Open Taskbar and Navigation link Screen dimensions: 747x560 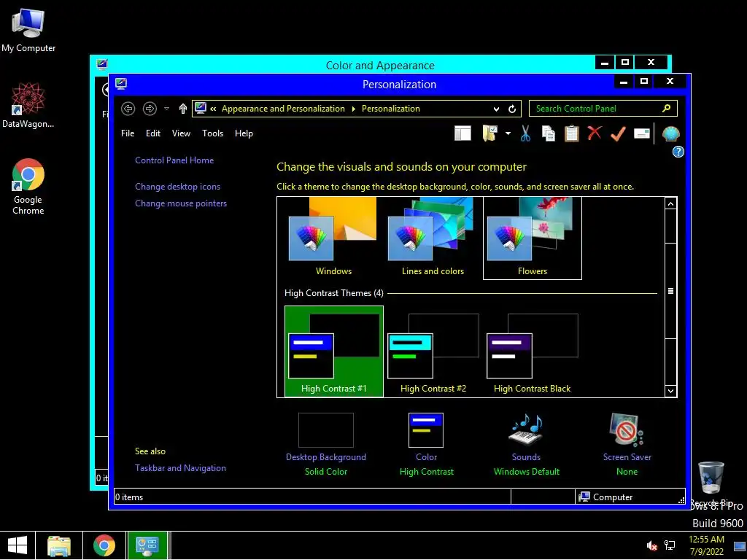[180, 468]
